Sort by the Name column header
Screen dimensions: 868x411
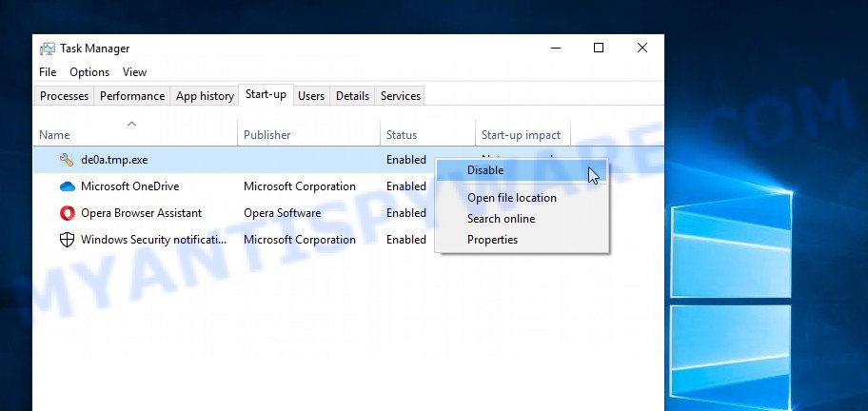pyautogui.click(x=54, y=135)
